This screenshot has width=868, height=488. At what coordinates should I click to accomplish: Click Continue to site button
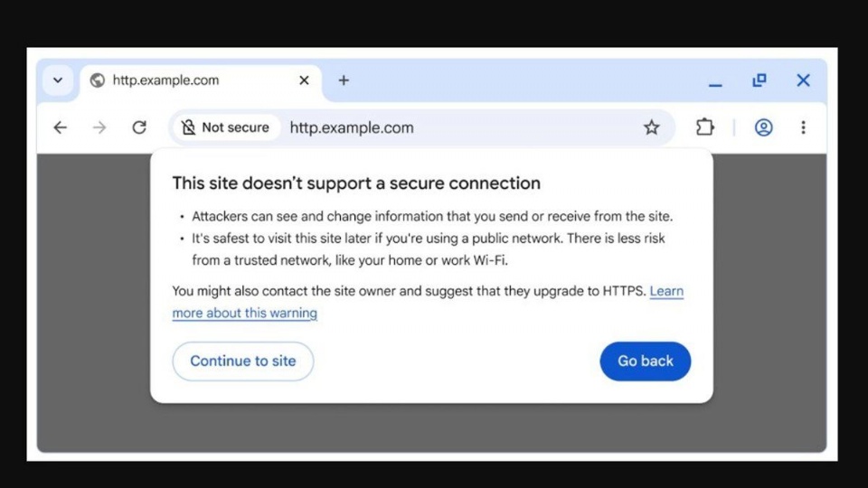point(243,361)
